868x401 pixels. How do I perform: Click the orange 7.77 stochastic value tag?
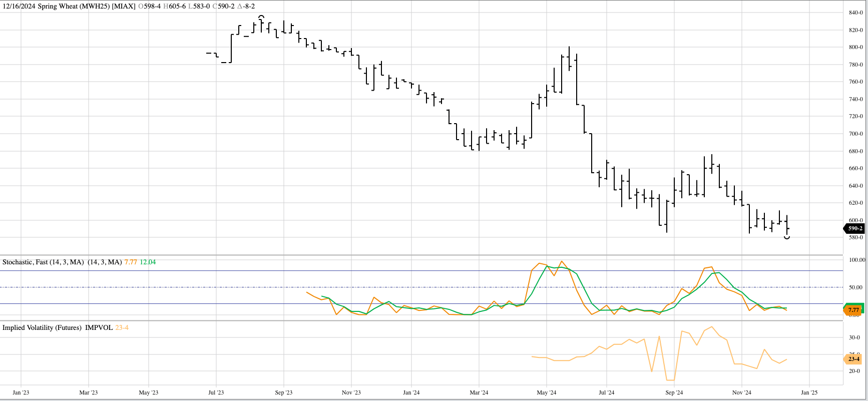(853, 310)
